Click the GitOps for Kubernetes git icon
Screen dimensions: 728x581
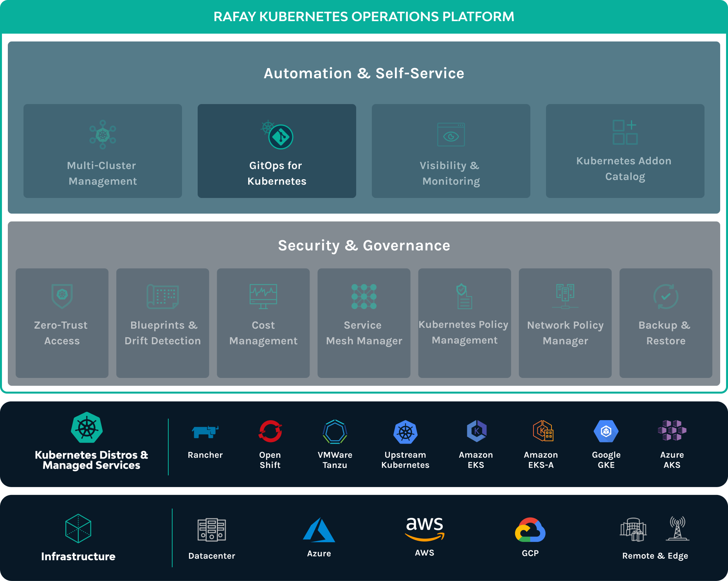(x=278, y=135)
